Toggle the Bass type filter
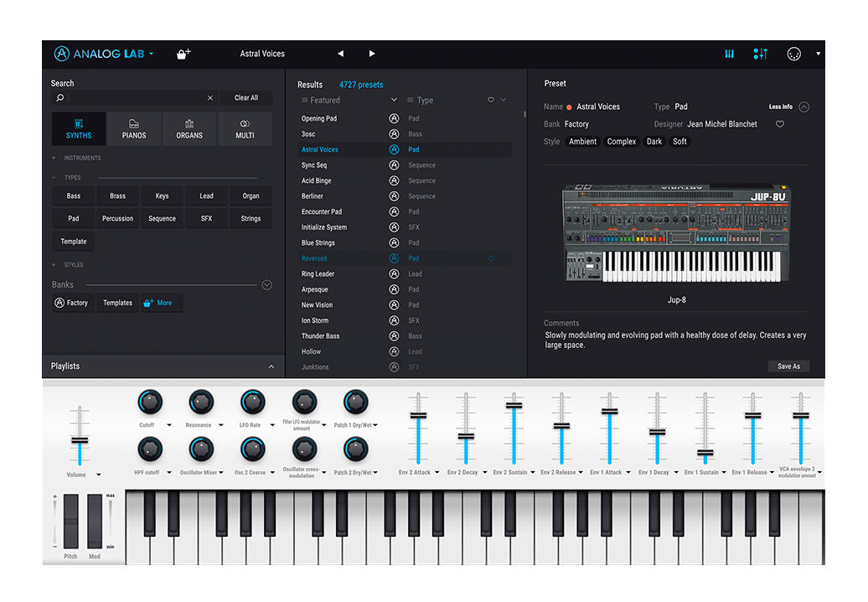Screen dimensions: 868x602 coord(74,196)
